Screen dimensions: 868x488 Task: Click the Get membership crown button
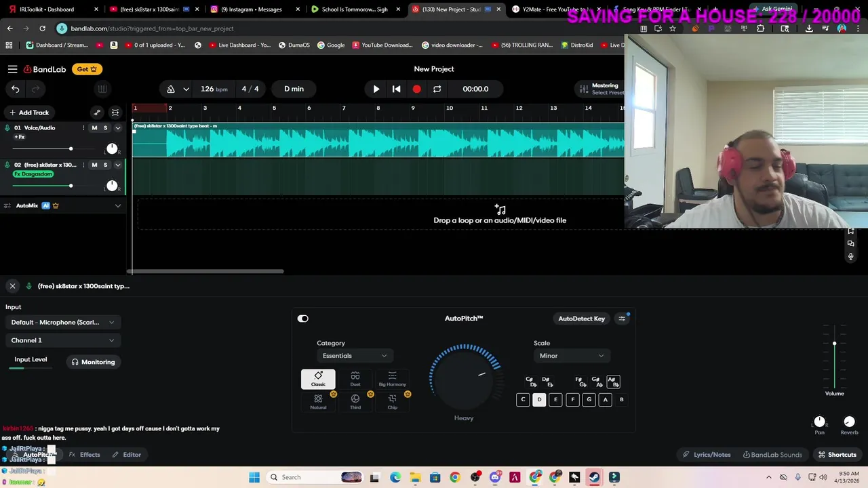[x=87, y=69]
